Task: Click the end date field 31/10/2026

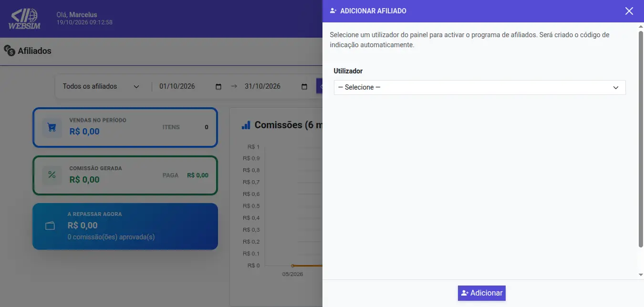Action: (276, 86)
